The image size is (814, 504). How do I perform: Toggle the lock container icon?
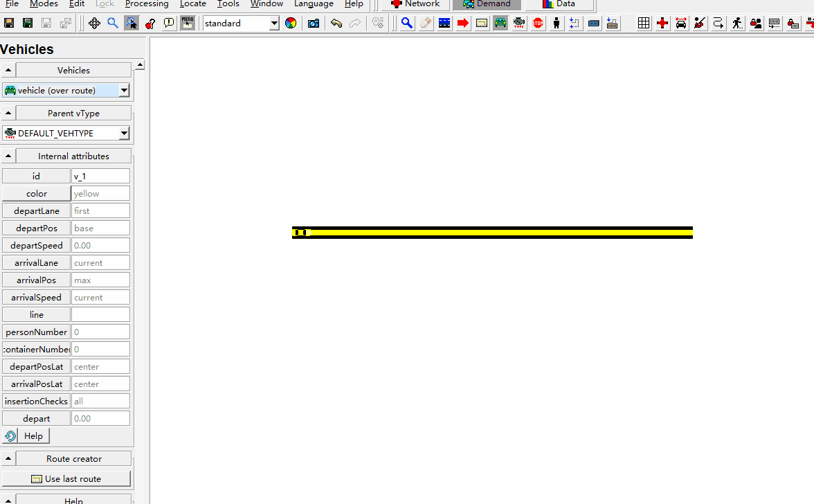pos(793,24)
